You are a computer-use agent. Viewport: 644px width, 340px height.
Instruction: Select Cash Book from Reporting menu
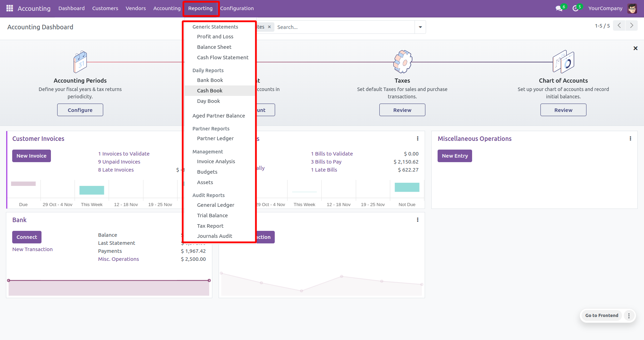click(x=210, y=91)
